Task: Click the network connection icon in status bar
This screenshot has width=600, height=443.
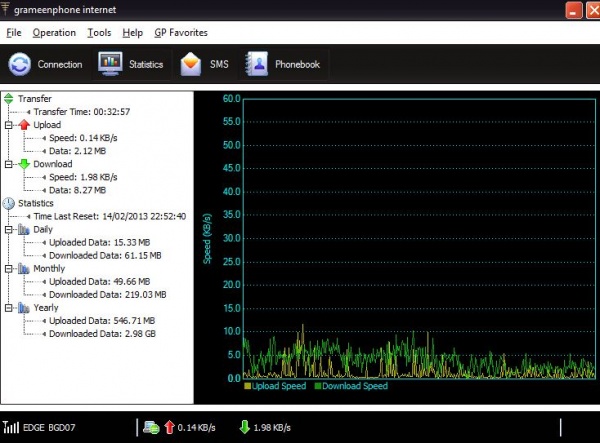Action: (151, 427)
